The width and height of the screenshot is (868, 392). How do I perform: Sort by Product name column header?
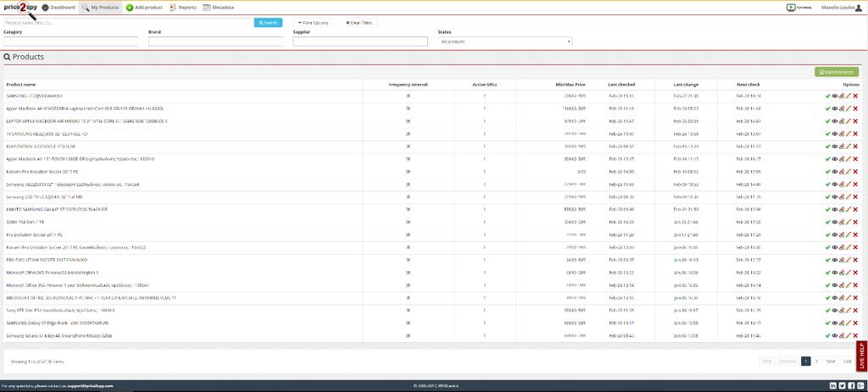pyautogui.click(x=21, y=85)
